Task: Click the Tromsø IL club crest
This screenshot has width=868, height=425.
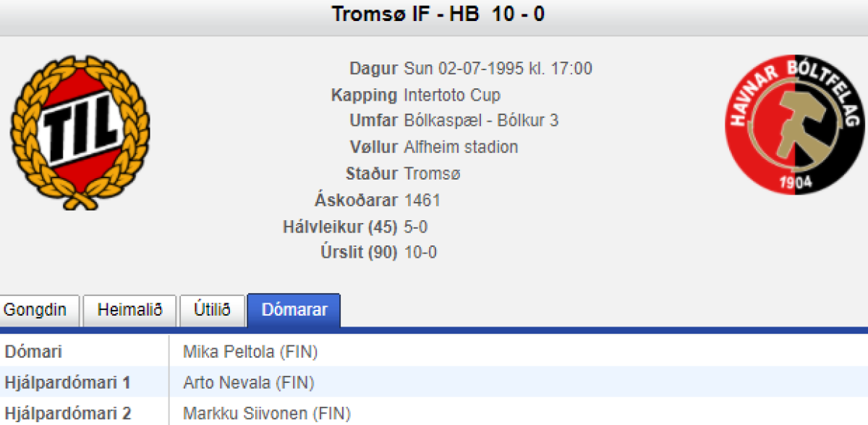Action: [x=80, y=133]
